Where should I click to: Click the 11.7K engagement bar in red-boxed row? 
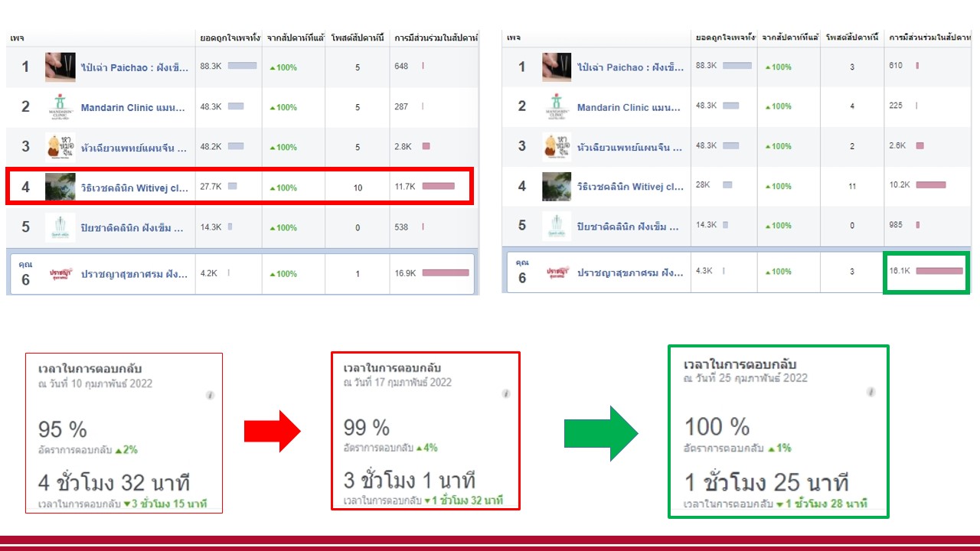(438, 186)
